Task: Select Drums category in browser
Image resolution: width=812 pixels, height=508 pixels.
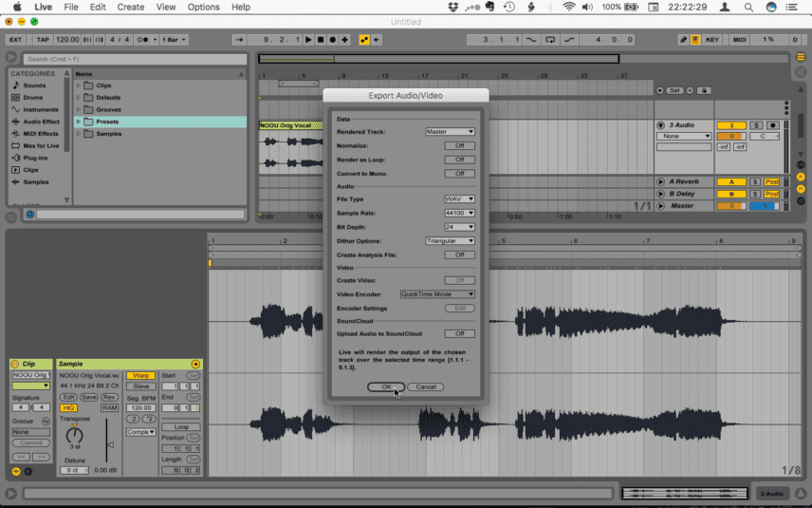Action: [32, 98]
